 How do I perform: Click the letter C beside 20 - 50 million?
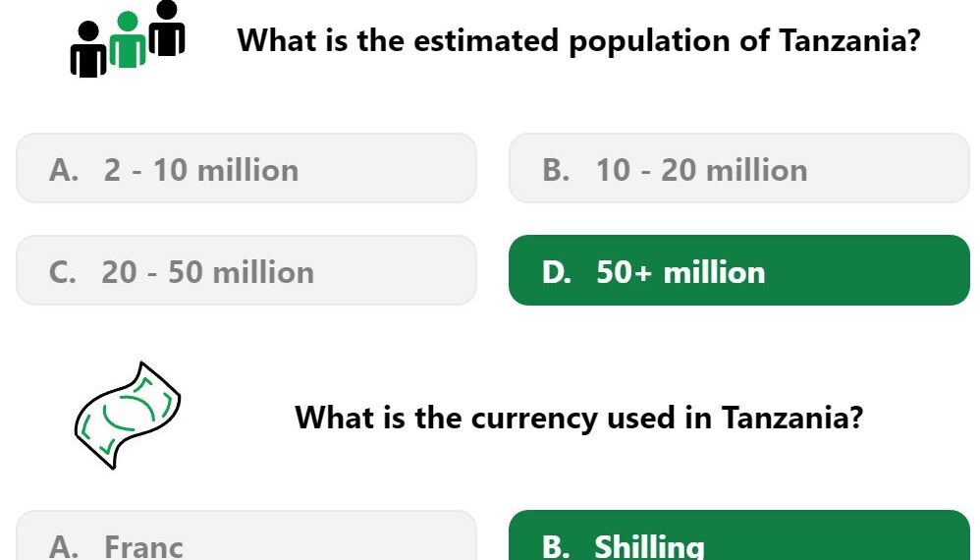coord(63,272)
